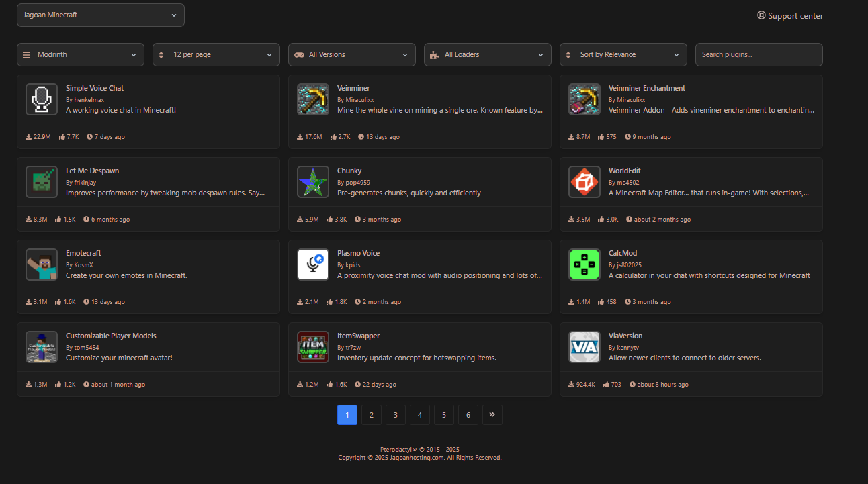Image resolution: width=868 pixels, height=484 pixels.
Task: Click the sort arrows icon in Sort by Relevance
Action: (x=568, y=55)
